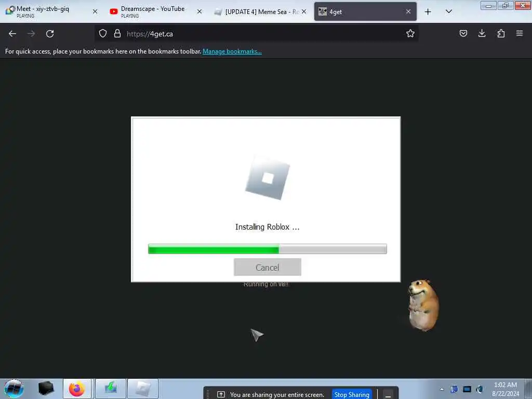Open the Manage bookmarks link
This screenshot has width=532, height=399.
(232, 51)
